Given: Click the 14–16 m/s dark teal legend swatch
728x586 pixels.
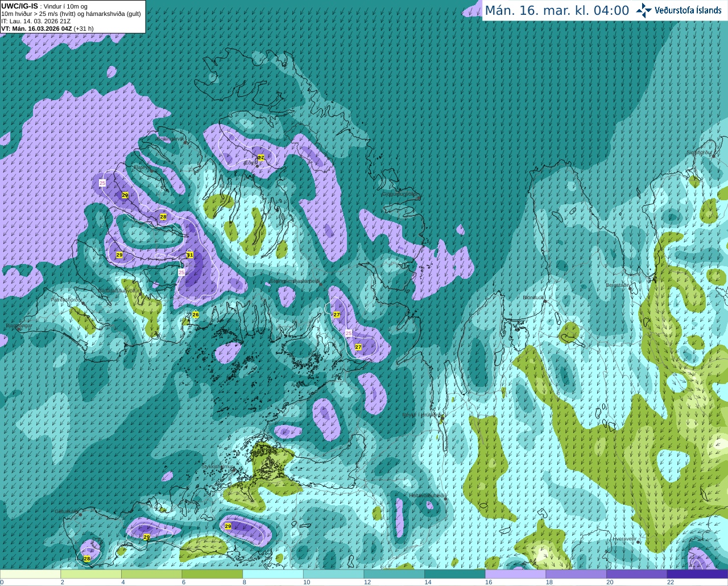Looking at the screenshot, I should [455, 574].
